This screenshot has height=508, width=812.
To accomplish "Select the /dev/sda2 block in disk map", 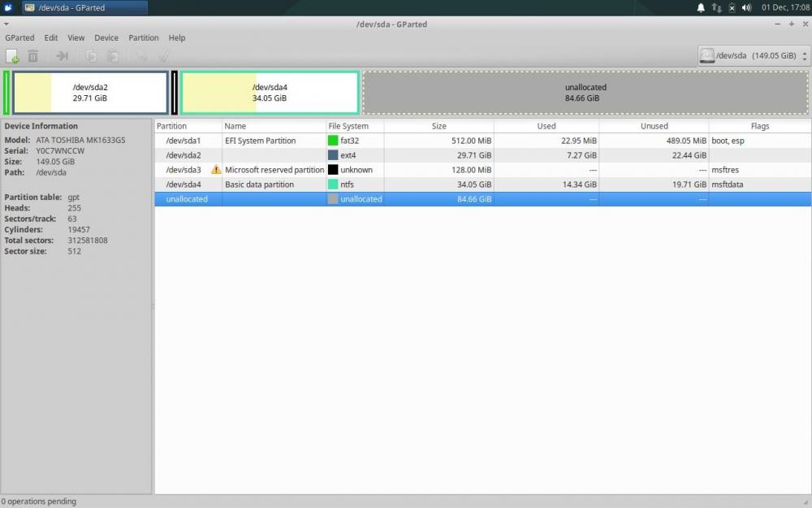I will coord(90,93).
